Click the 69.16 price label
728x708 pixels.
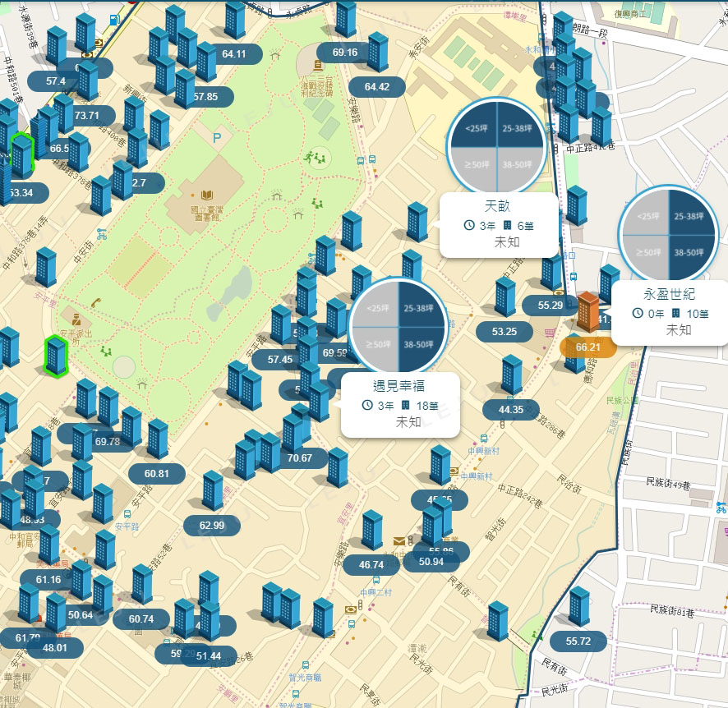(345, 53)
